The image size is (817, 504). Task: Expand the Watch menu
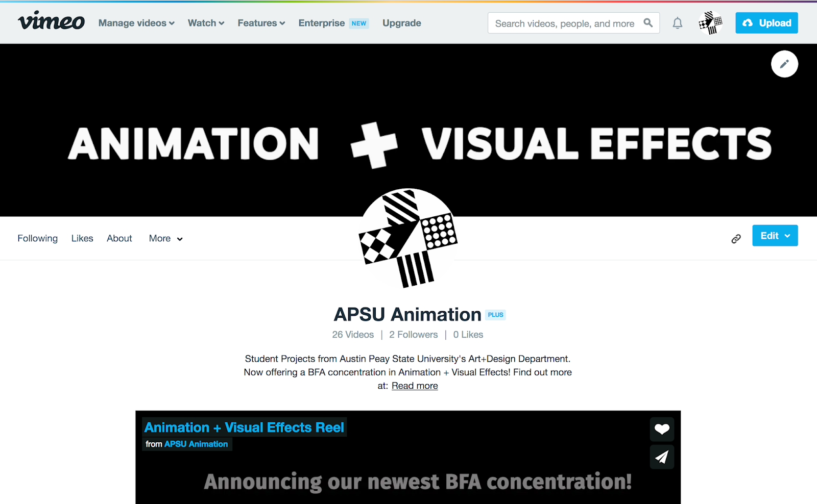click(x=206, y=23)
